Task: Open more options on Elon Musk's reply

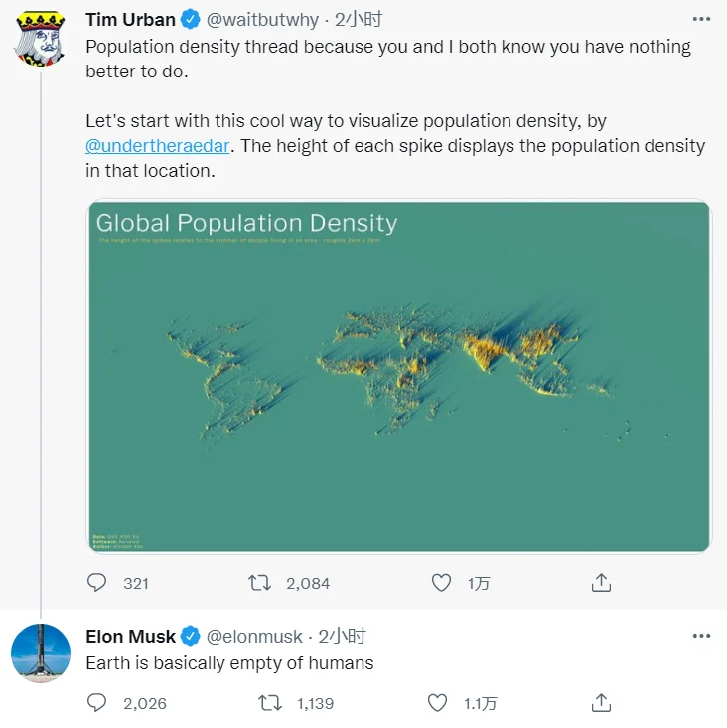Action: [701, 636]
